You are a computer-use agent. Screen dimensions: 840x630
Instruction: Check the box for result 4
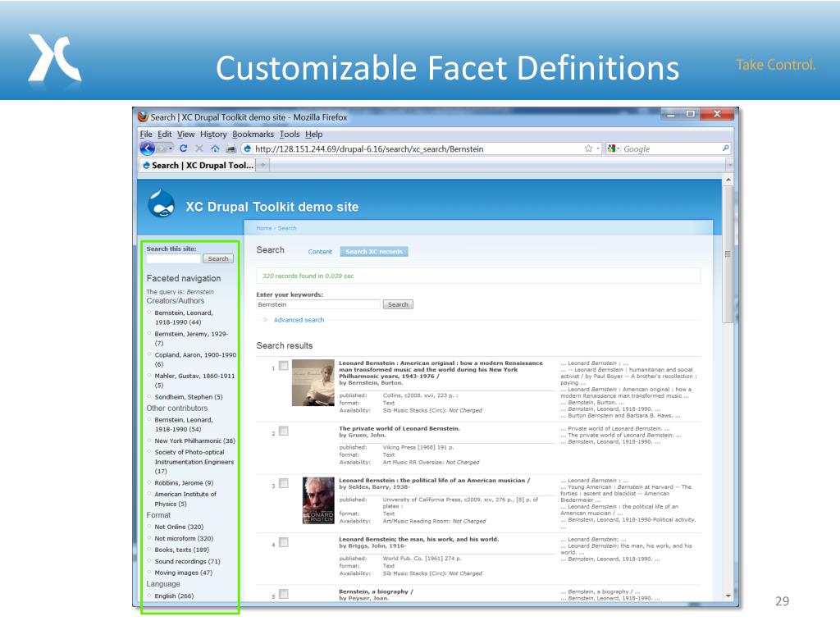tap(284, 542)
